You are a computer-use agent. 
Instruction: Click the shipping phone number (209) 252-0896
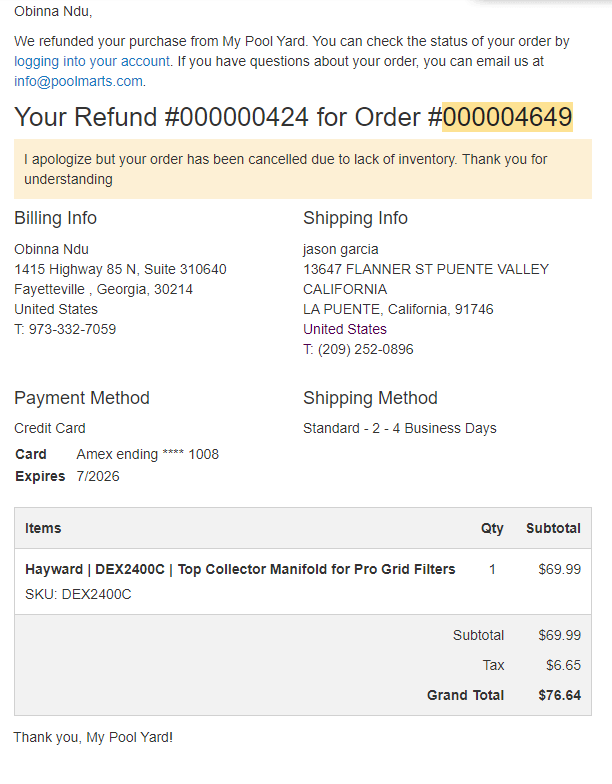coord(366,349)
